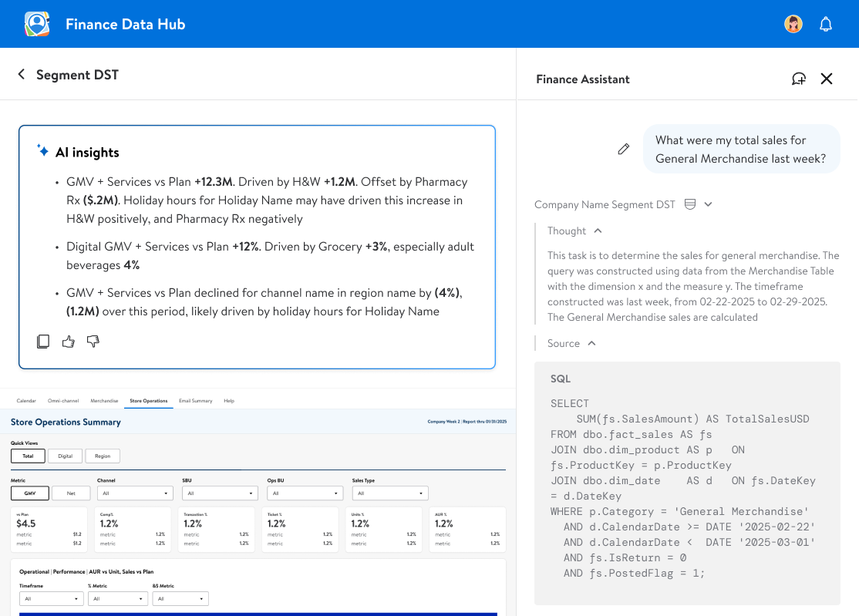Expand the Company Name Segment DST dropdown
Image resolution: width=859 pixels, height=616 pixels.
(708, 204)
